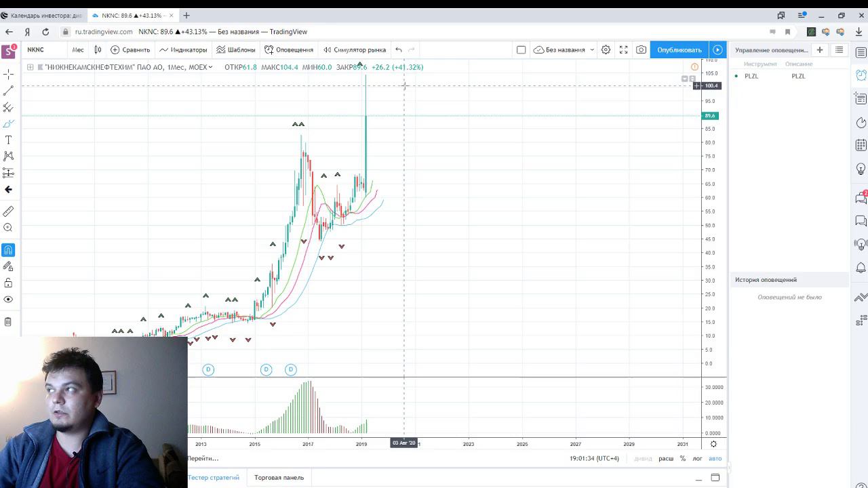The width and height of the screenshot is (868, 488).
Task: Activate the zoom in tool
Action: [x=8, y=228]
